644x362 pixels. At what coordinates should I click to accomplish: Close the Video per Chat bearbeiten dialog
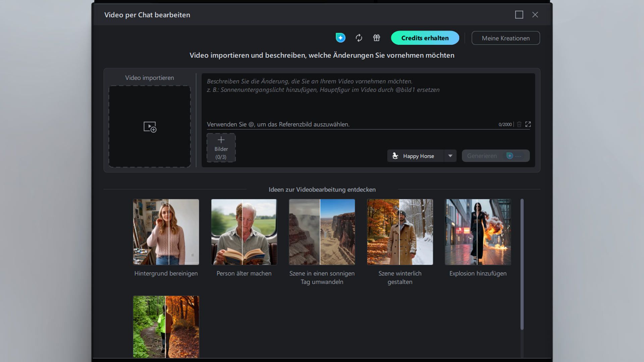coord(535,15)
